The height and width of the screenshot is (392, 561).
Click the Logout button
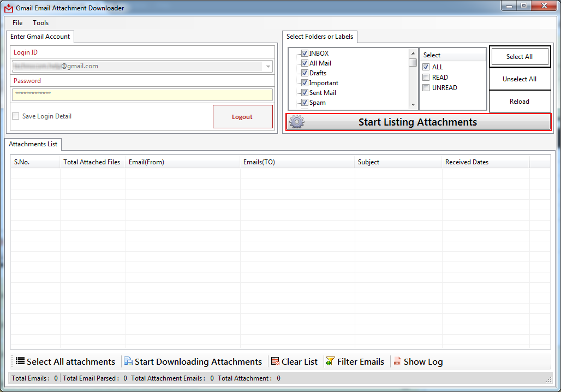click(x=243, y=117)
